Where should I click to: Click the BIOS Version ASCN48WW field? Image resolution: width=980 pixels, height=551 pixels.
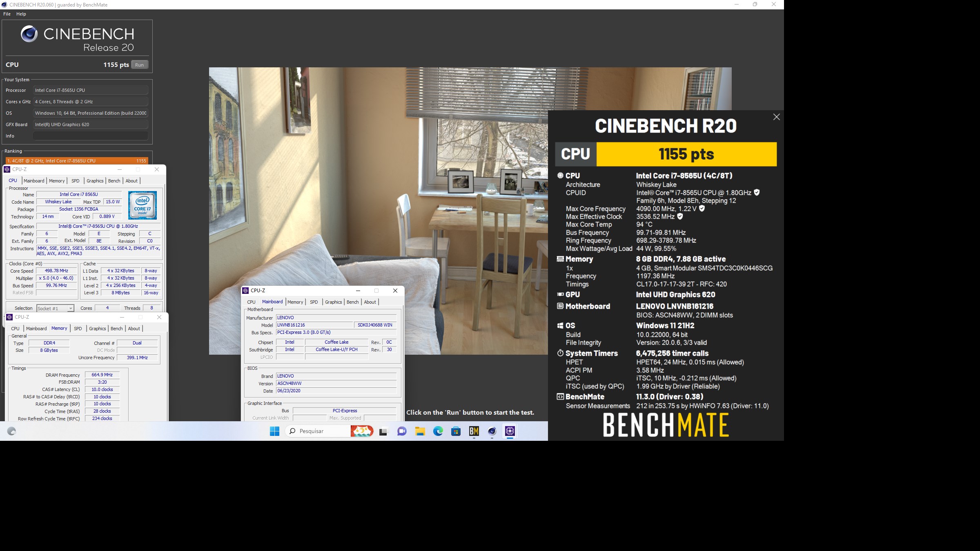(336, 383)
